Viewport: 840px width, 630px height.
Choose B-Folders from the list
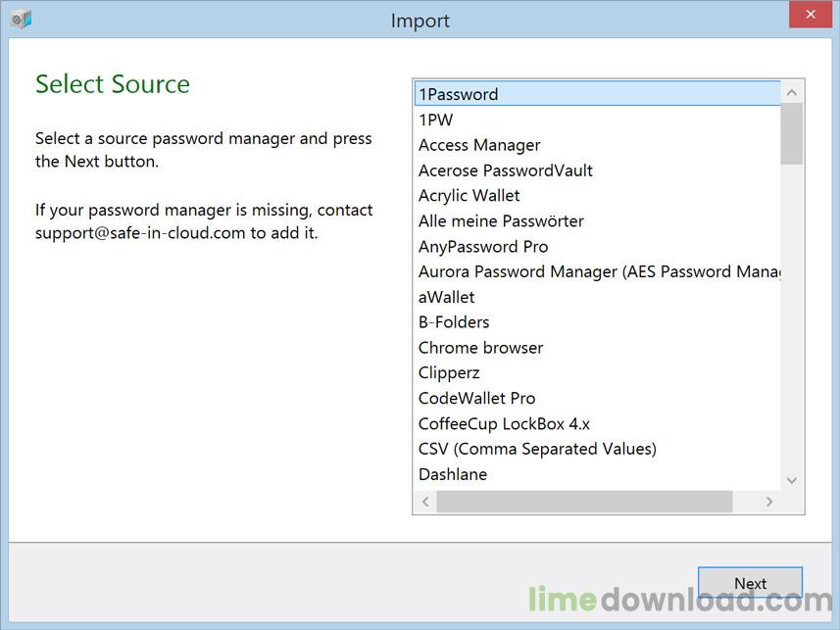point(454,322)
